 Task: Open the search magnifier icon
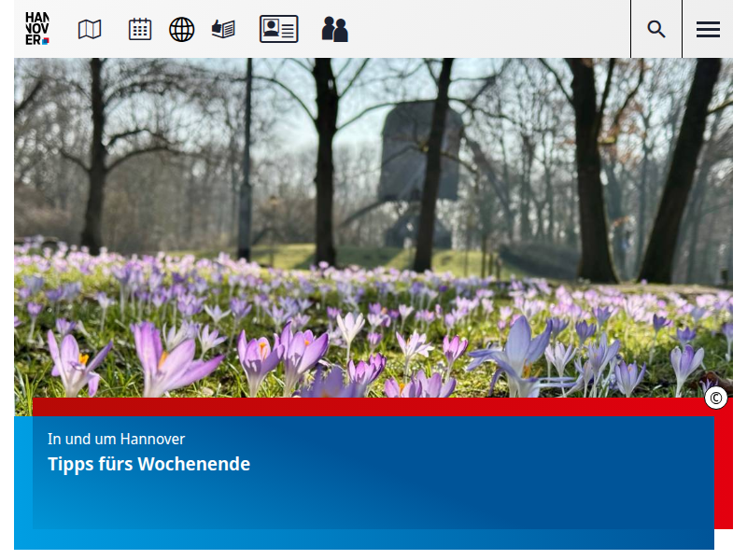click(655, 29)
